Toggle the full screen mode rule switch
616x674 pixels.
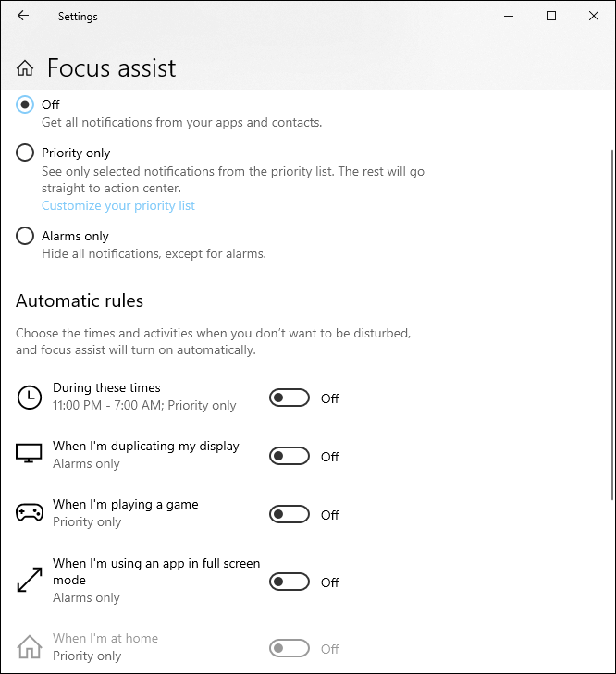(x=290, y=582)
